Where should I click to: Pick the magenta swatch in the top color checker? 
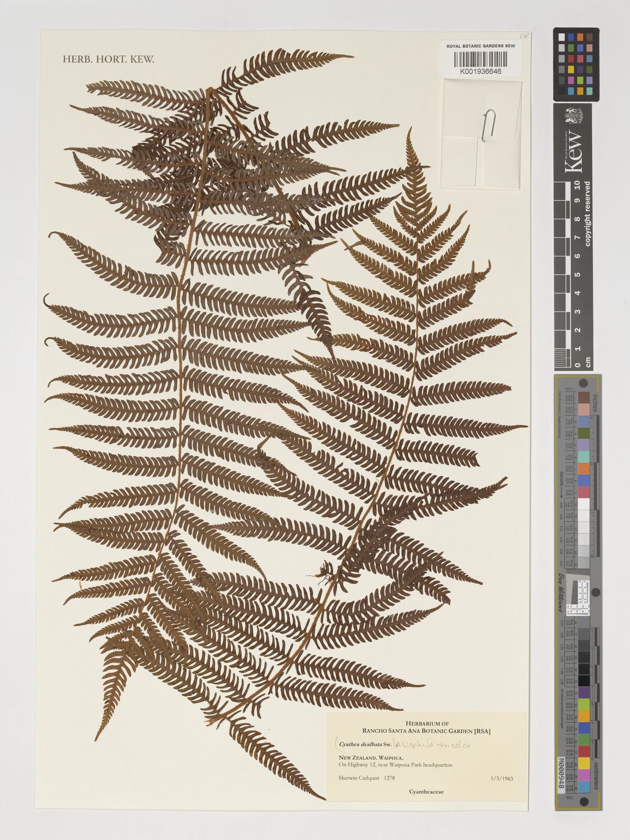point(570,80)
